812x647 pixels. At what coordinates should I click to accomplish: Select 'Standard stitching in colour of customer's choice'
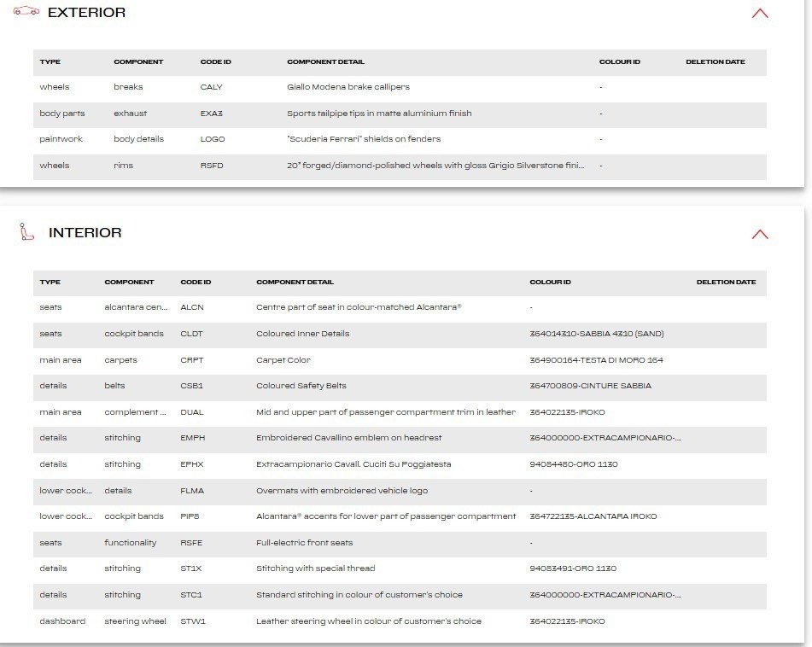(x=359, y=595)
